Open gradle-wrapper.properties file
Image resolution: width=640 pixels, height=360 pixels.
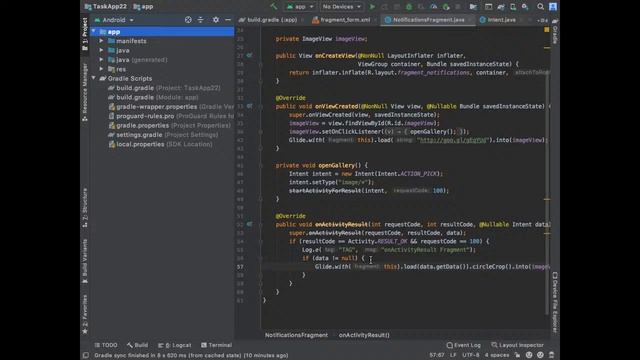[x=171, y=107]
